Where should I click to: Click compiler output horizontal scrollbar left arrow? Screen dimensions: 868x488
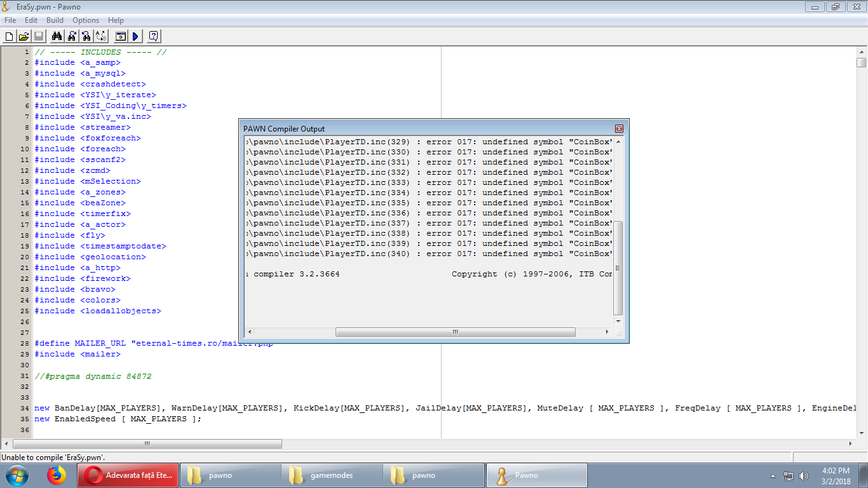249,332
